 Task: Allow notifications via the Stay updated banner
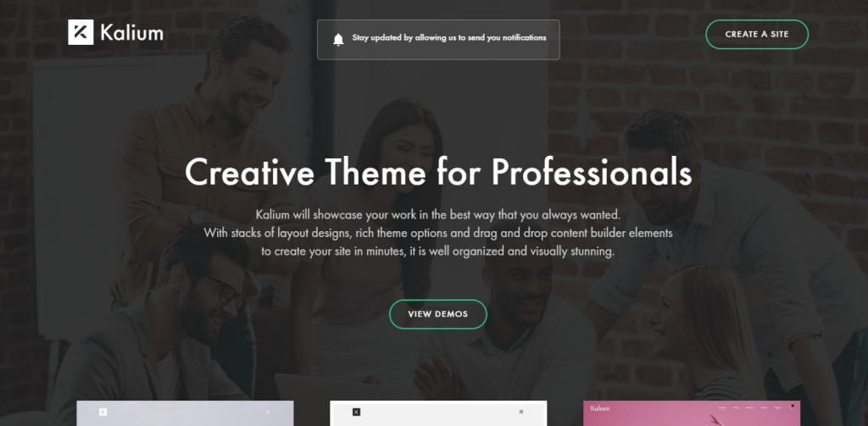click(x=438, y=39)
